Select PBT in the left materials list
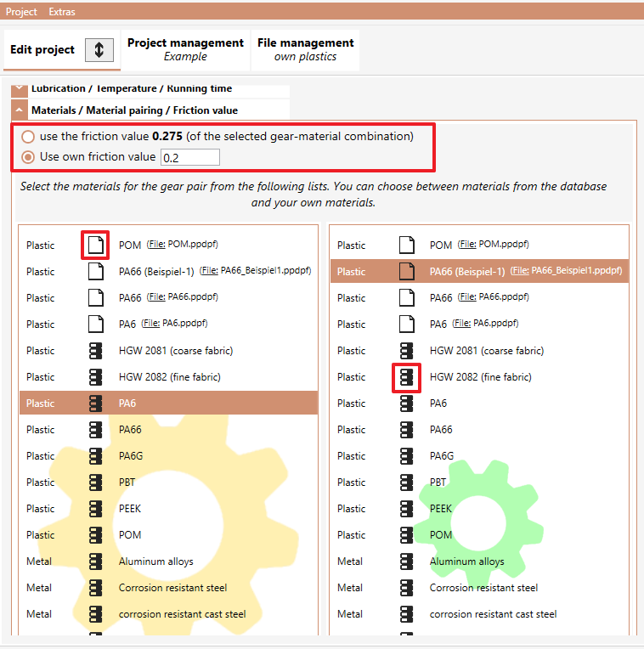The width and height of the screenshot is (644, 649). 168,483
